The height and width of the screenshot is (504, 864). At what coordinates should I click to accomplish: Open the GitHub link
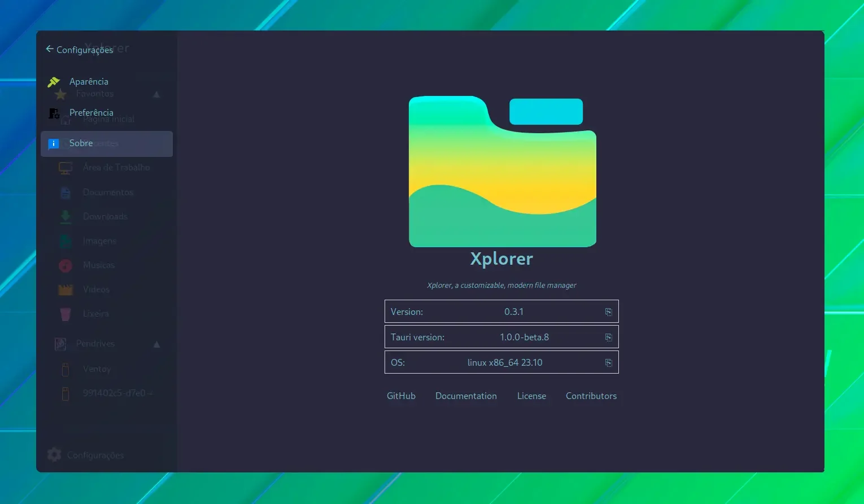click(401, 396)
